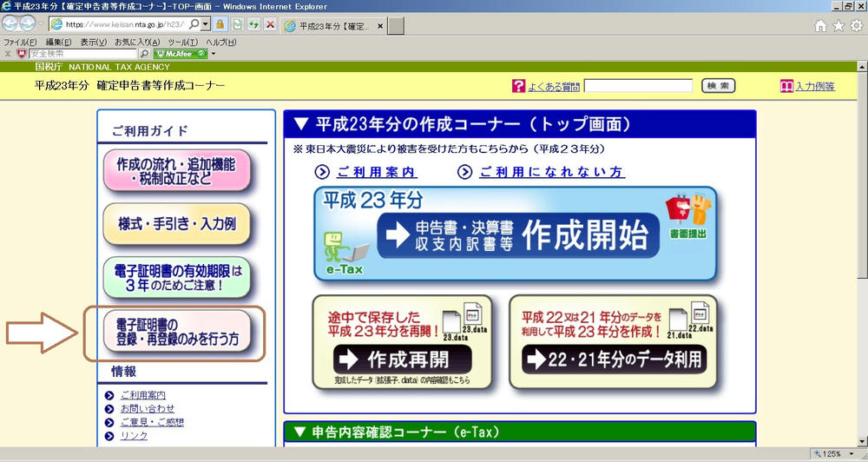Close the 平成23年分 tab

(380, 25)
